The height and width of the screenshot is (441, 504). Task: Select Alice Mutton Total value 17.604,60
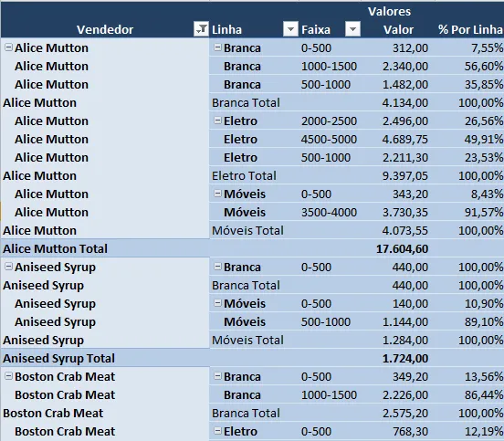coord(402,248)
